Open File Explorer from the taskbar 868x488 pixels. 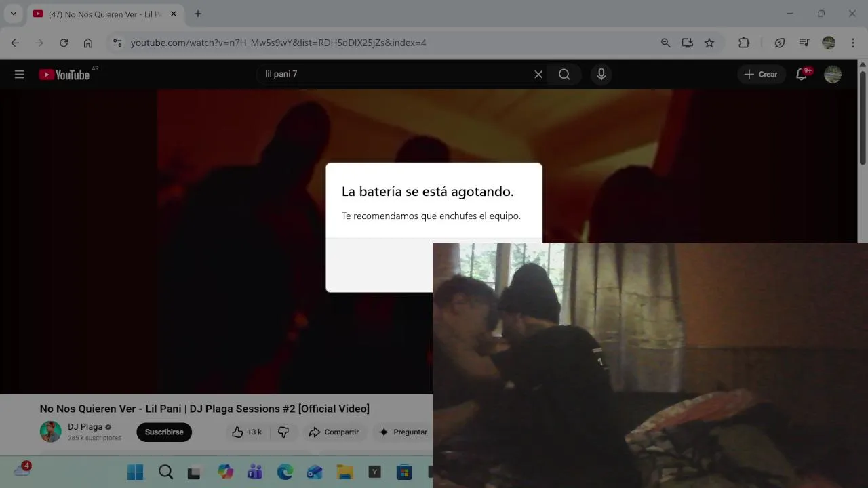(344, 472)
